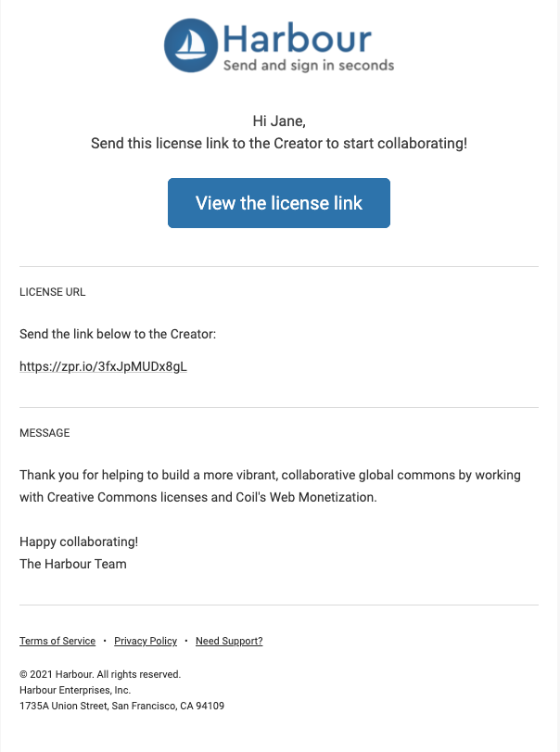This screenshot has height=752, width=560.
Task: Click the Harbour sailboat logo icon
Action: pos(191,45)
